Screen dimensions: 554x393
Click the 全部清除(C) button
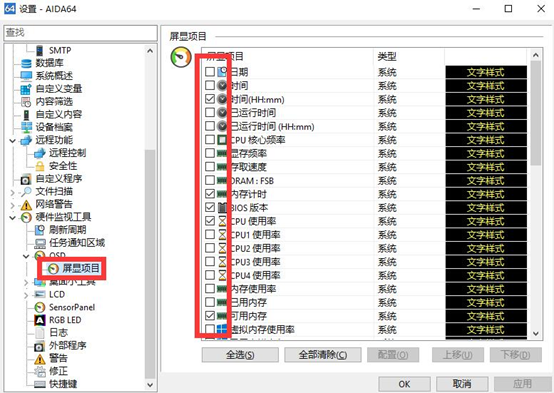[323, 355]
